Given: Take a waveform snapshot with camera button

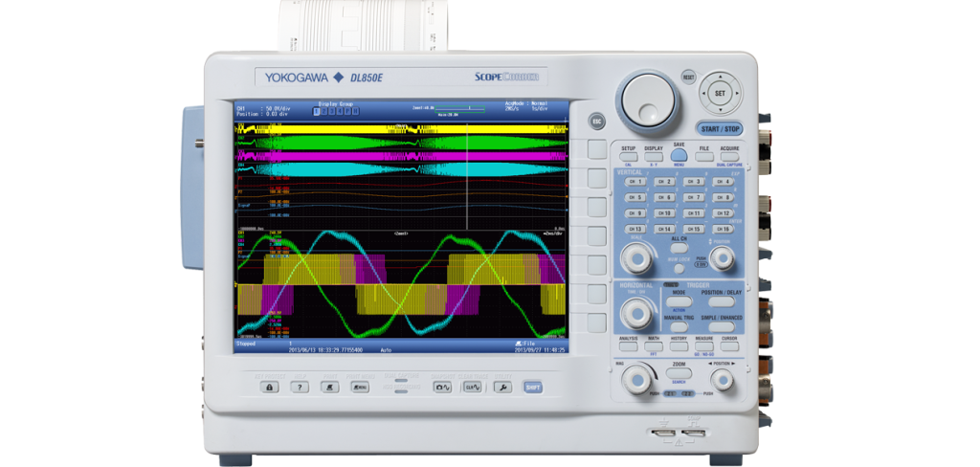Looking at the screenshot, I should pos(442,387).
